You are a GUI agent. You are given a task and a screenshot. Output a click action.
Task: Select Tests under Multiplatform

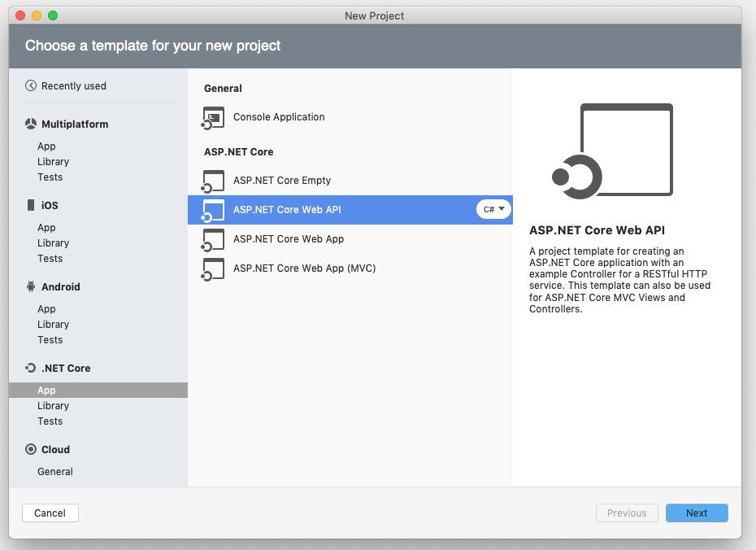coord(50,177)
